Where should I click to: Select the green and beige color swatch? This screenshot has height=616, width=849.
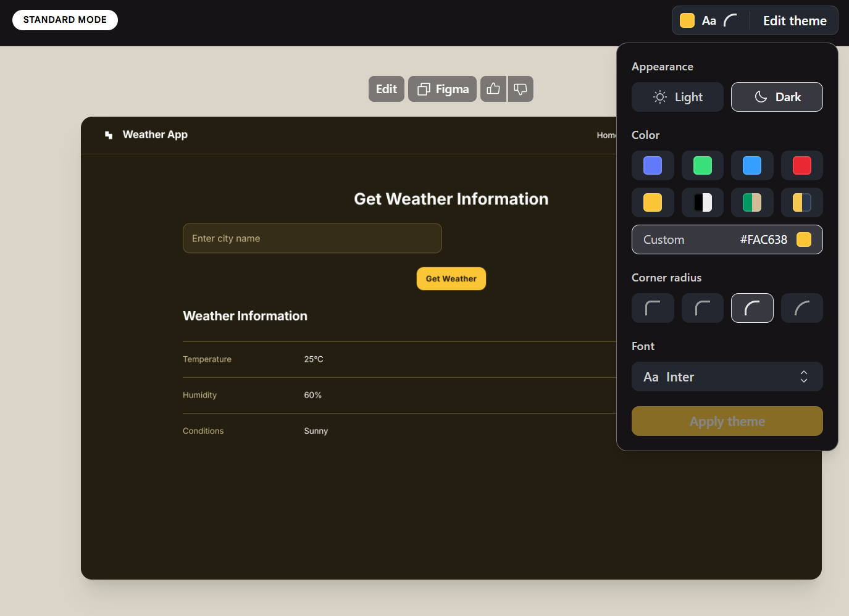pyautogui.click(x=752, y=202)
